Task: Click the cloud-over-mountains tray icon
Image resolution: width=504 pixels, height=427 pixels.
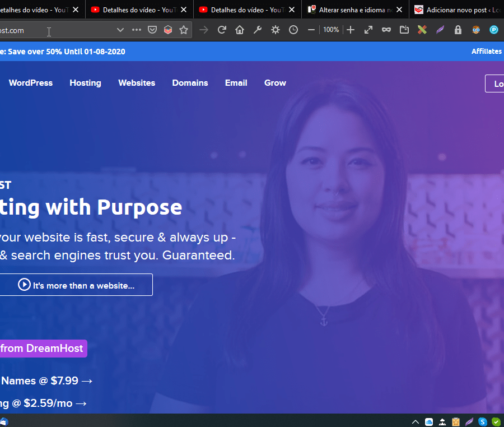Action: click(442, 421)
